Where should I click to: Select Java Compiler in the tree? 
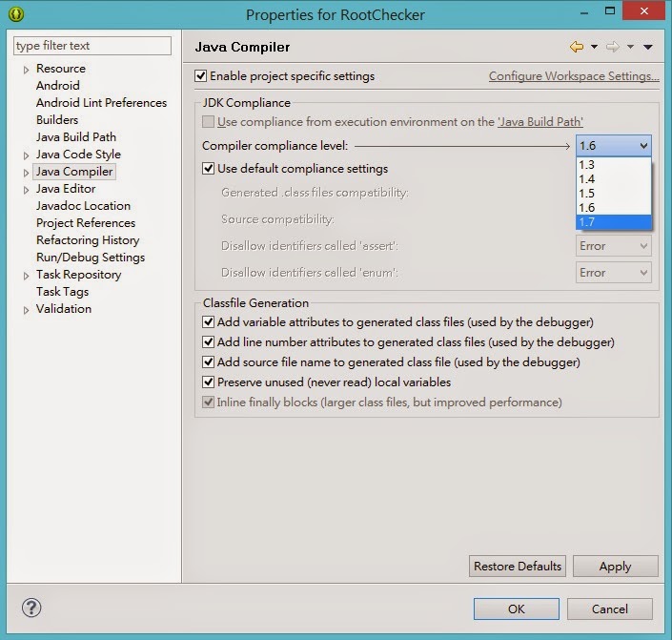pos(74,172)
